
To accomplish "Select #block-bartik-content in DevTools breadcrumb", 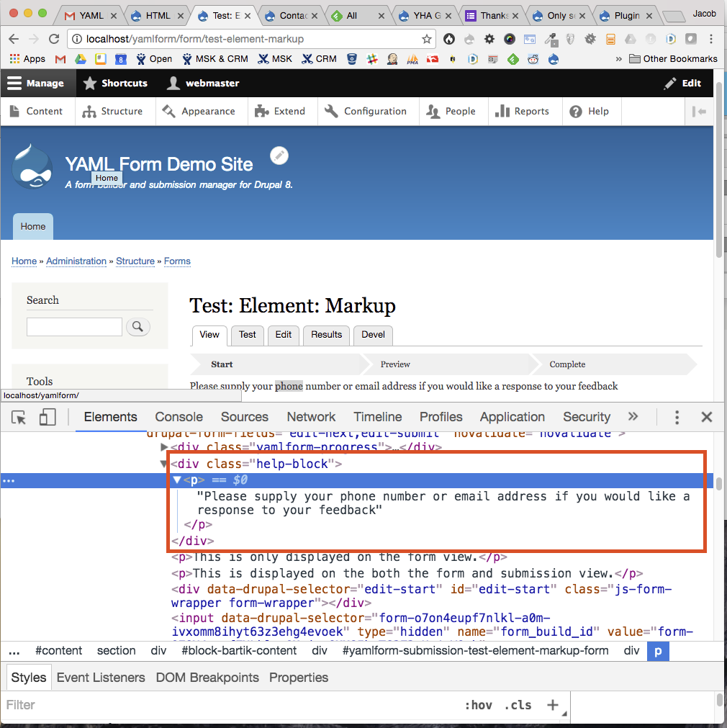I will click(239, 651).
